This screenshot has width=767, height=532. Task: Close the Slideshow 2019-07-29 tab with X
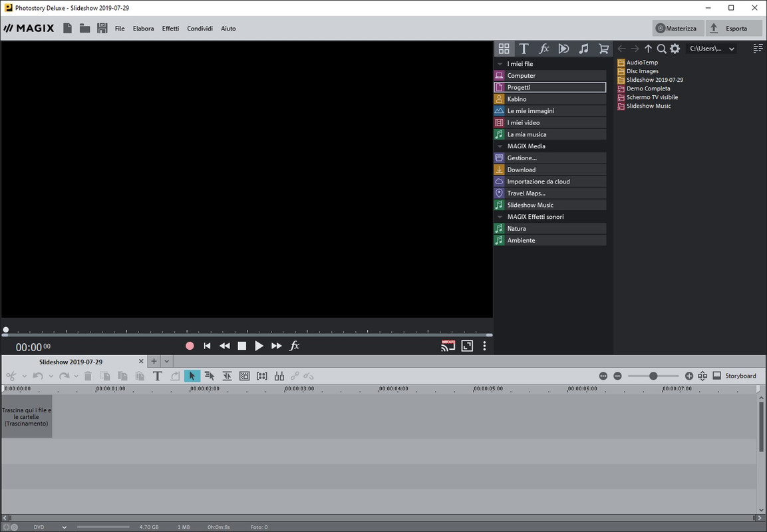[x=141, y=361]
